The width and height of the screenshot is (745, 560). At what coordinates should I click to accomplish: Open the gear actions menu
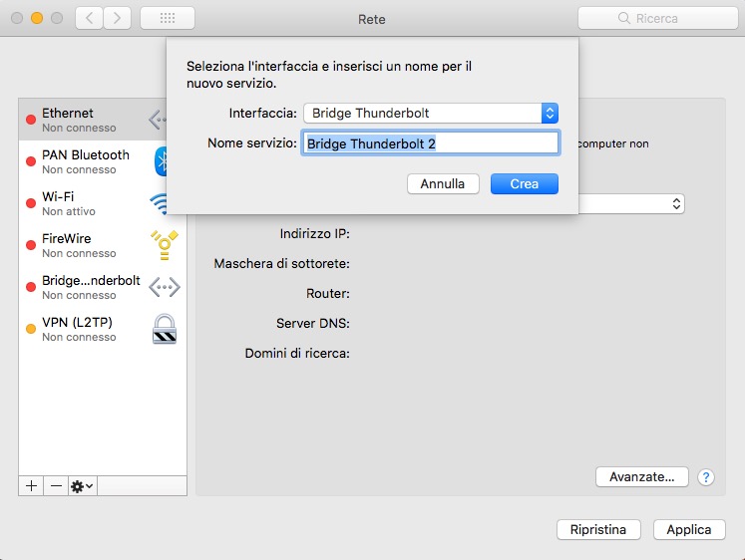click(82, 485)
